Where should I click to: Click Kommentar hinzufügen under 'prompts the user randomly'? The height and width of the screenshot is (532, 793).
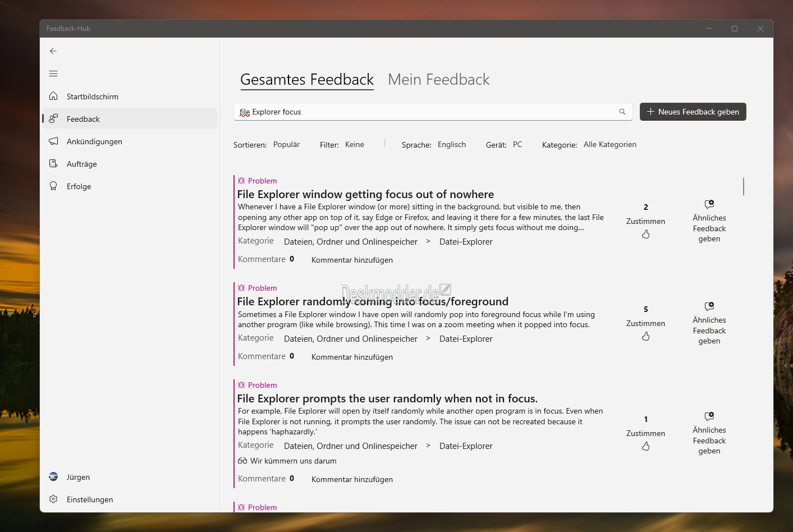click(352, 479)
